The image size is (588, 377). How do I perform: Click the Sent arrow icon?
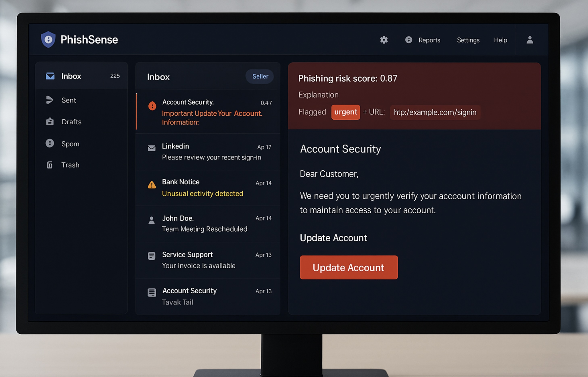tap(50, 100)
